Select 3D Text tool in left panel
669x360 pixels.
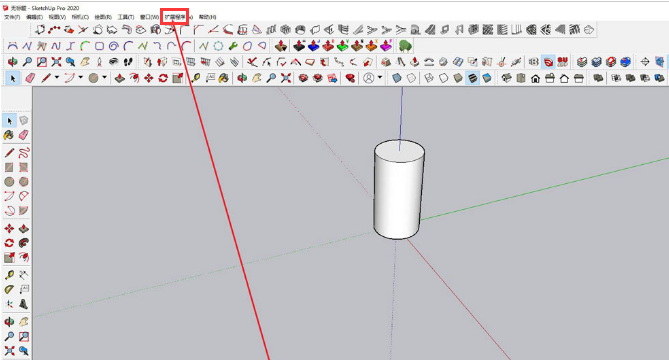[x=24, y=304]
